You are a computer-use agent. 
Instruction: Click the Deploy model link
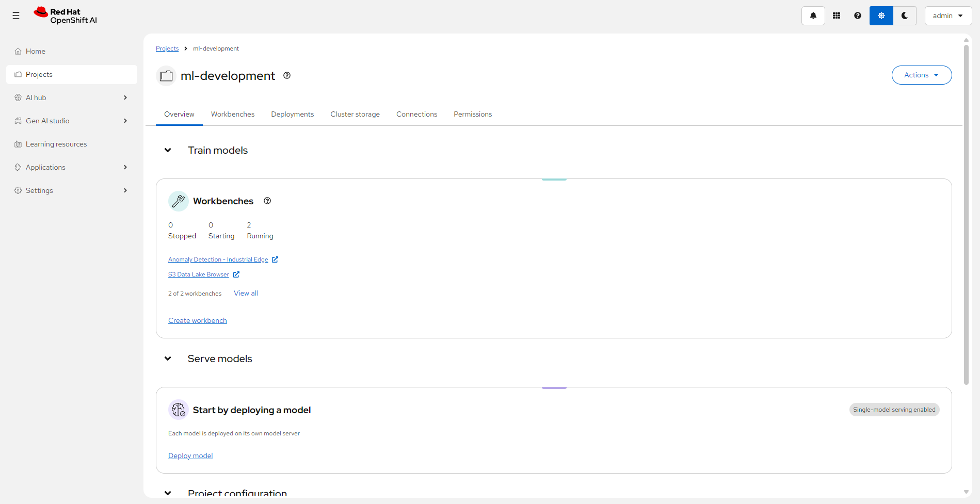190,456
